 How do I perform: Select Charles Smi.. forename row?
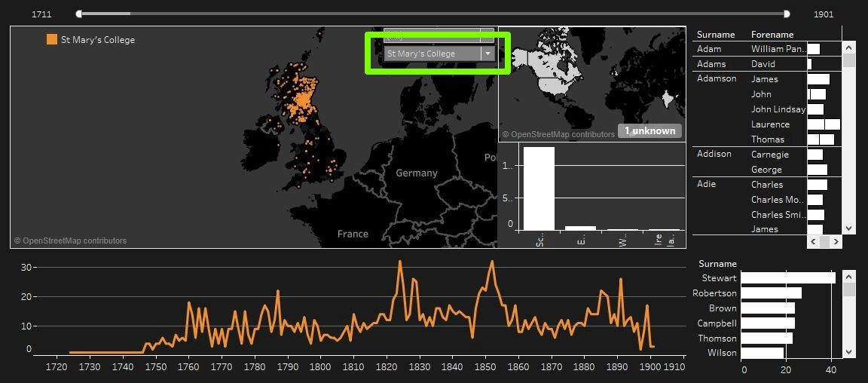[777, 215]
